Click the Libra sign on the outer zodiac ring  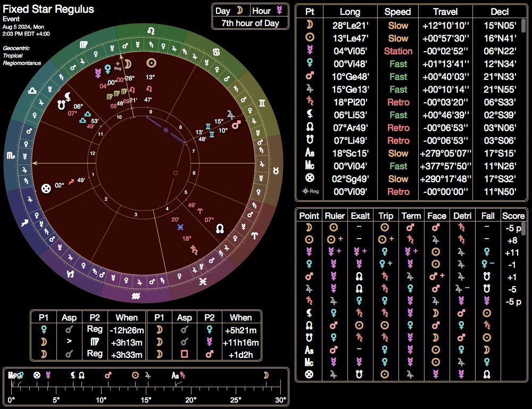(32, 91)
